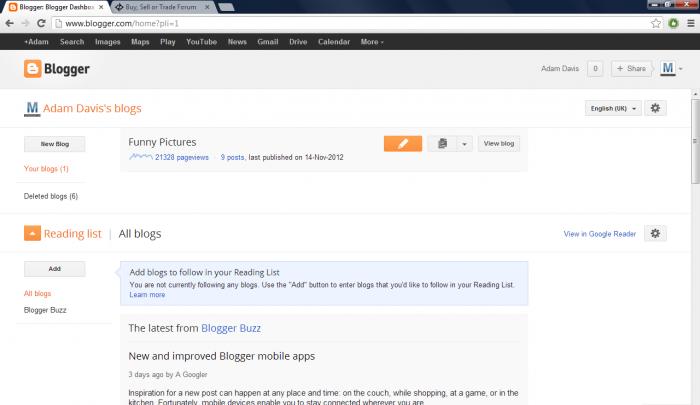Open the Blogger Buzz heading link
This screenshot has height=405, width=700.
coord(231,328)
